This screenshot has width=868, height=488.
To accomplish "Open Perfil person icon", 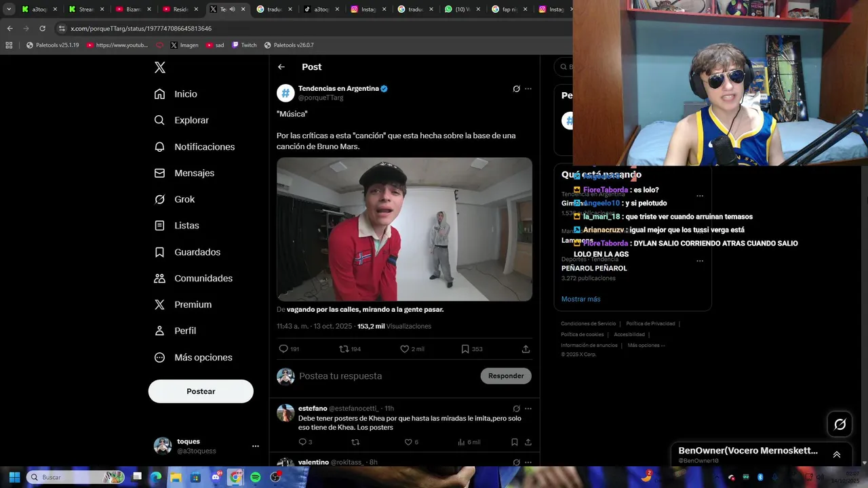I will click(159, 331).
